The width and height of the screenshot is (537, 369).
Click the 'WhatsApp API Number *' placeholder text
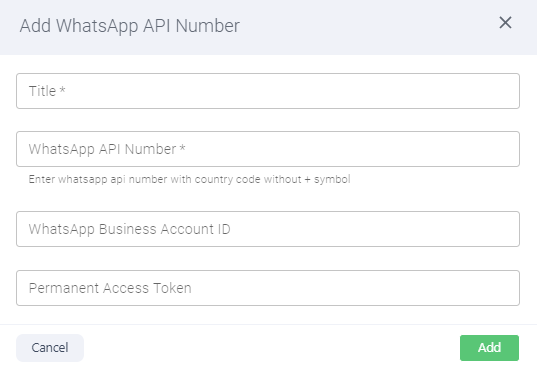[x=107, y=149]
